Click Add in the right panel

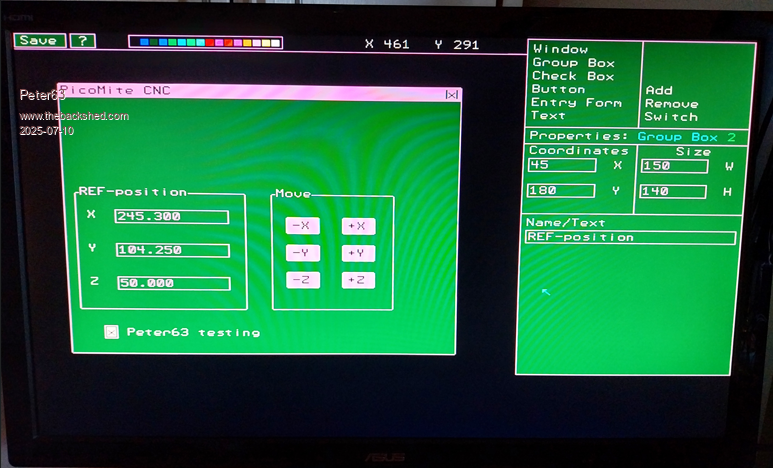pyautogui.click(x=659, y=90)
